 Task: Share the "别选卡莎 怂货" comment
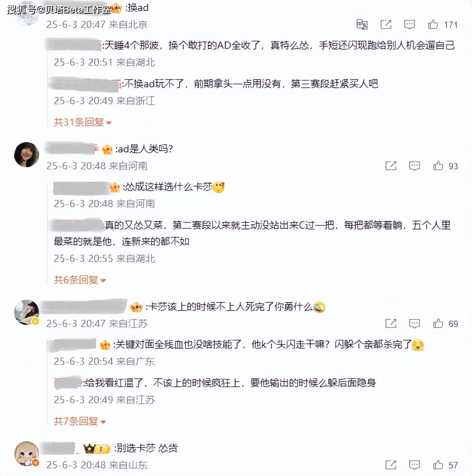point(391,465)
